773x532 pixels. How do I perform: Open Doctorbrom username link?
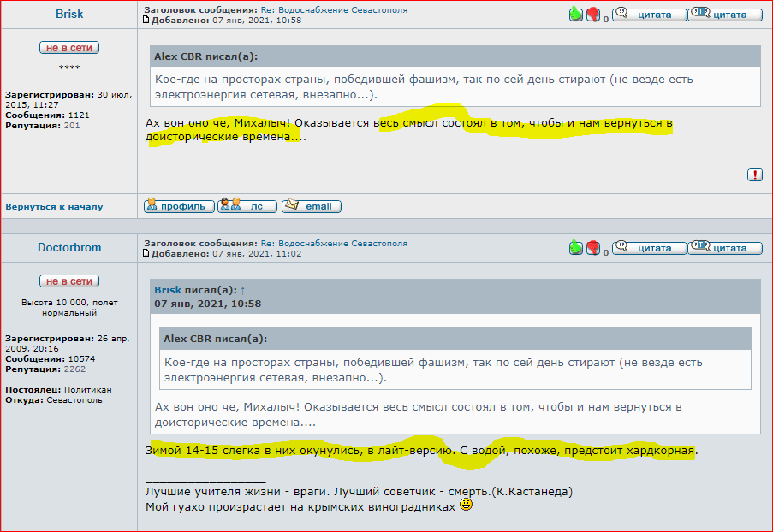pyautogui.click(x=69, y=247)
